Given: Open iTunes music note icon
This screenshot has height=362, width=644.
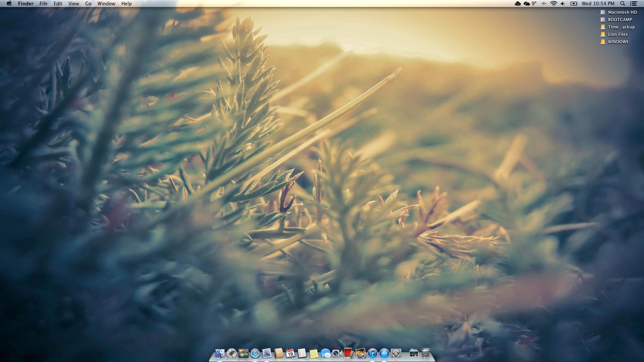Looking at the screenshot, I should click(x=372, y=353).
